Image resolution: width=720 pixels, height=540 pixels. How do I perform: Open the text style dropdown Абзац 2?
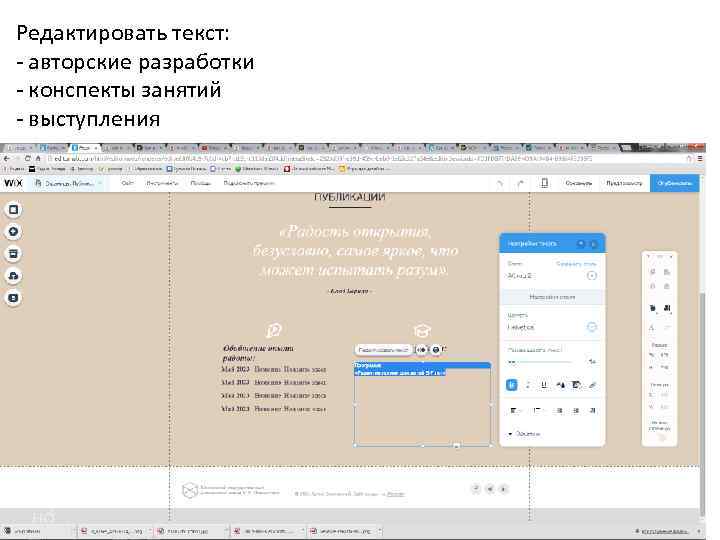click(551, 276)
